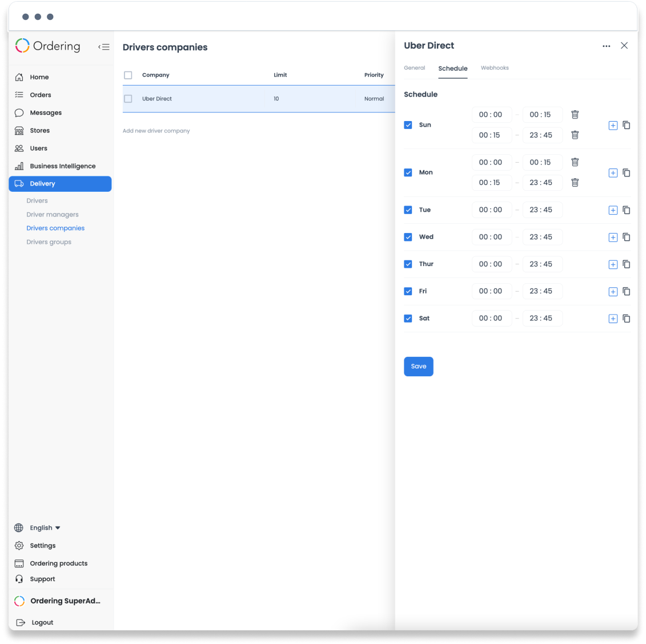Image resolution: width=646 pixels, height=644 pixels.
Task: Click the Ordering logo
Action: [x=48, y=46]
